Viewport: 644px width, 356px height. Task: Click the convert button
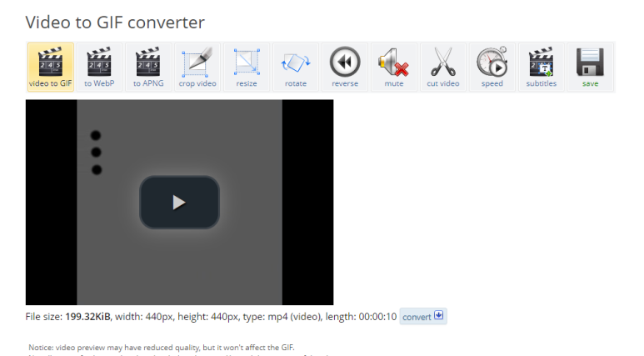click(423, 317)
